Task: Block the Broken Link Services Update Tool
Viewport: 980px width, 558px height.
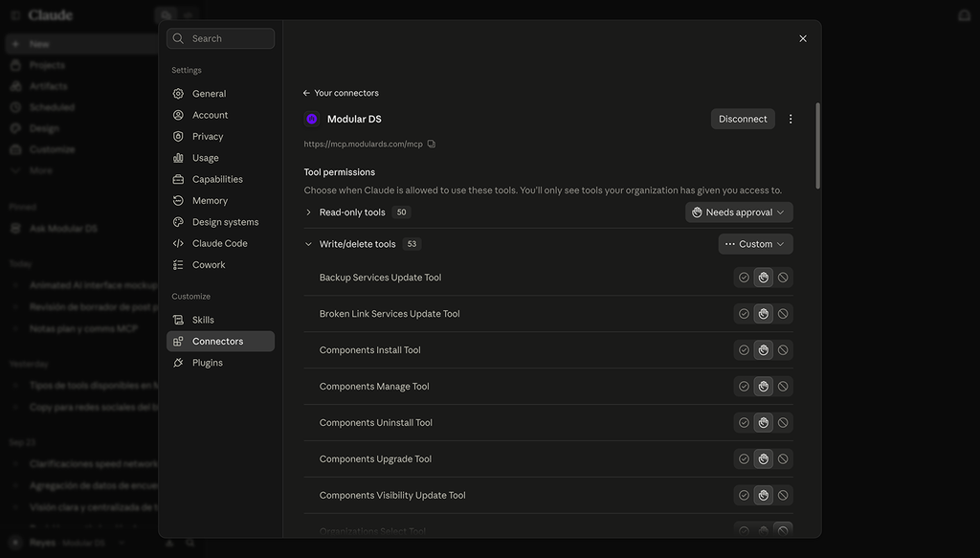Action: (783, 314)
